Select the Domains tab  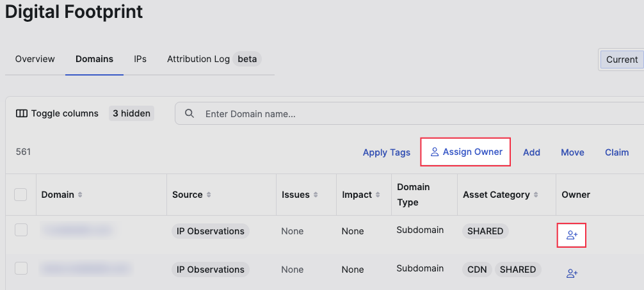[x=95, y=59]
